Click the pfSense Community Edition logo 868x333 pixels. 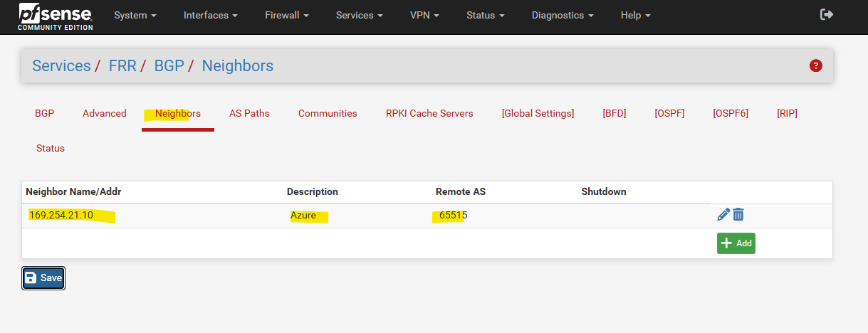pyautogui.click(x=56, y=16)
